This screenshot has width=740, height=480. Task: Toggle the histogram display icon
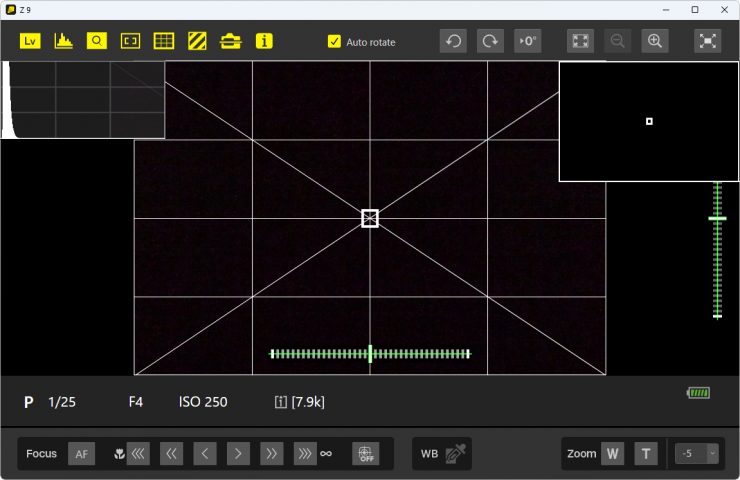coord(63,41)
